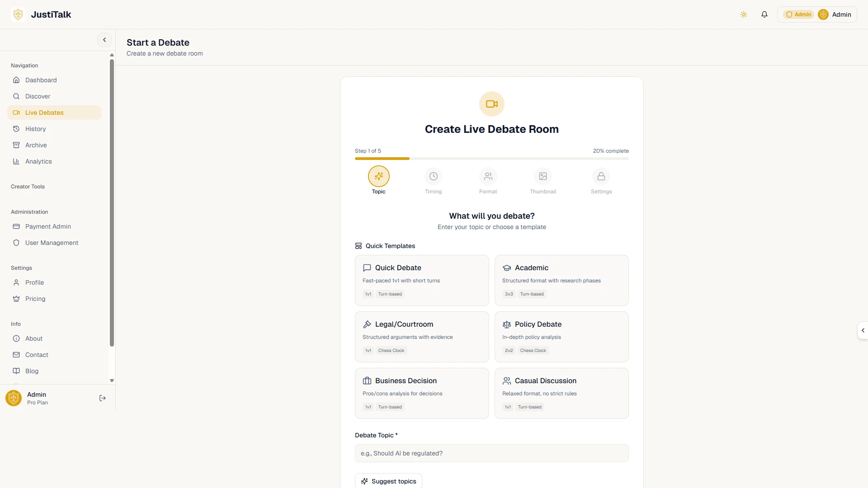Choose the Policy Debate template

click(561, 337)
